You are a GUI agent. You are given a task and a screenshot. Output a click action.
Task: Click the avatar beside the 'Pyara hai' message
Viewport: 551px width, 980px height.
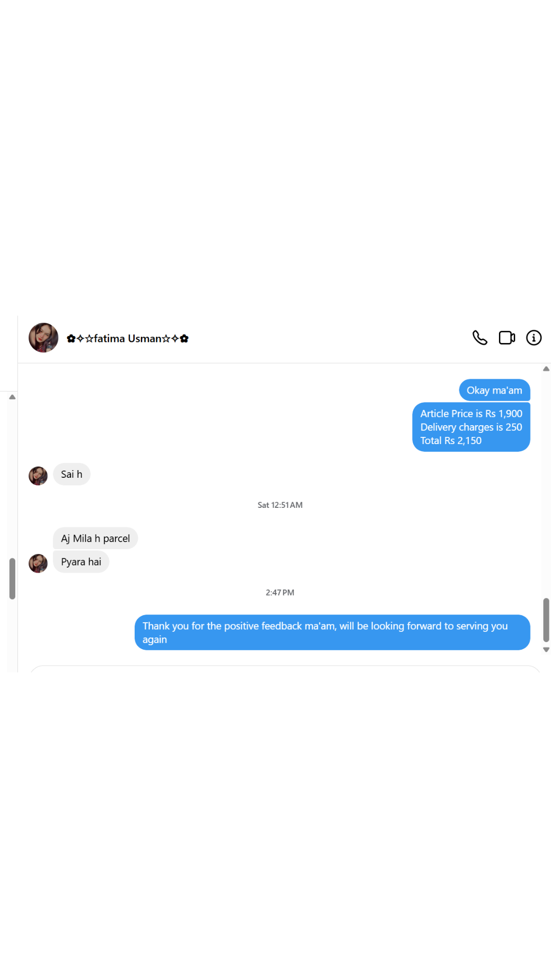click(38, 563)
